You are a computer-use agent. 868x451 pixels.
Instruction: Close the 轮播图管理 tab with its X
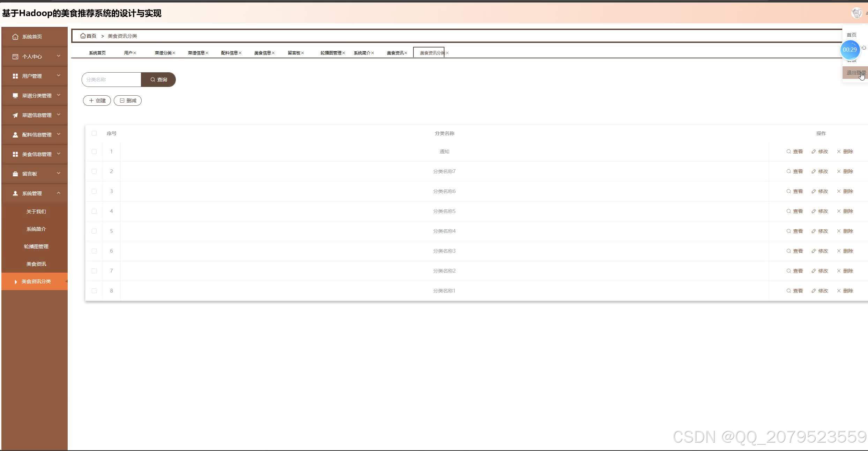click(344, 53)
